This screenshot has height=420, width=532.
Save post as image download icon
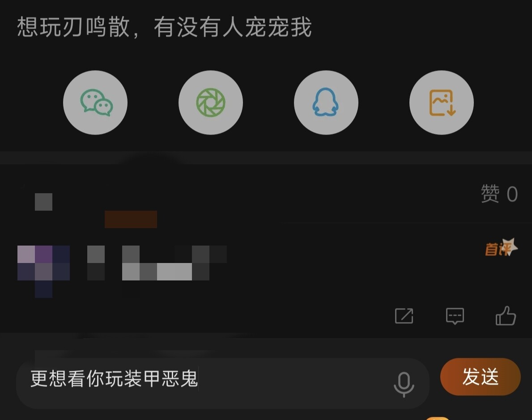(x=442, y=102)
